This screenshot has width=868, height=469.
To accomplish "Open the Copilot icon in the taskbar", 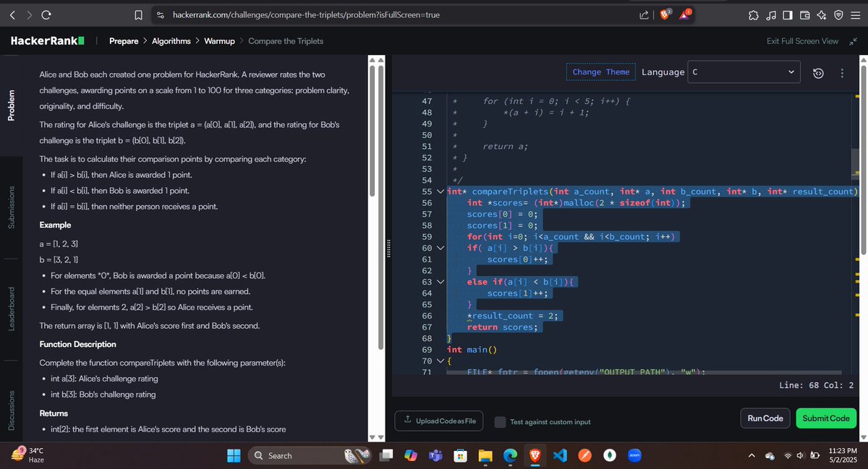I will pyautogui.click(x=410, y=455).
